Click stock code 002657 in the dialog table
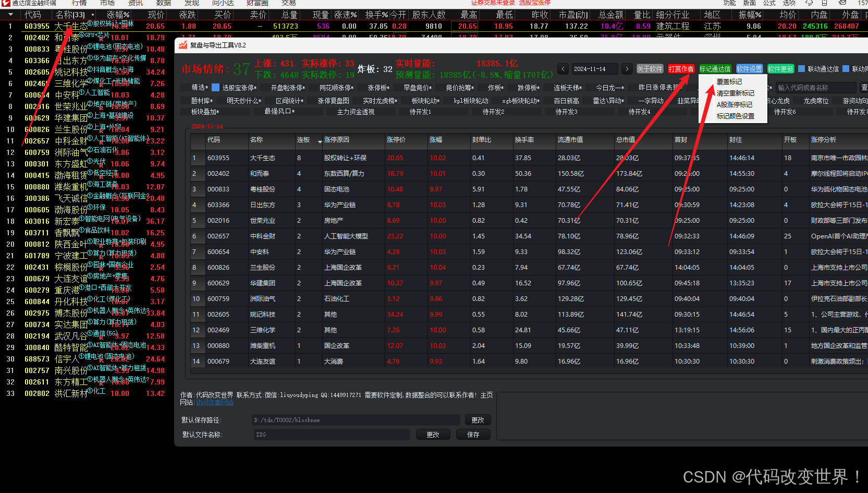This screenshot has width=868, height=493. [218, 236]
